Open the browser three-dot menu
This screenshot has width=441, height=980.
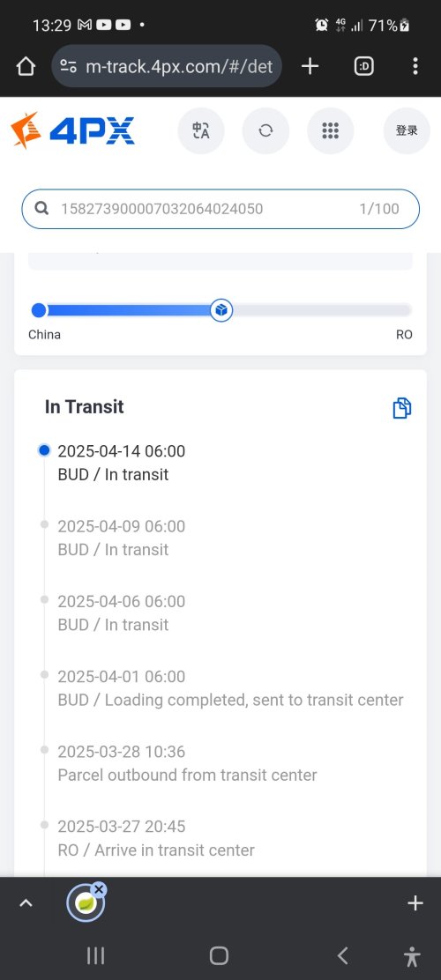click(x=415, y=66)
